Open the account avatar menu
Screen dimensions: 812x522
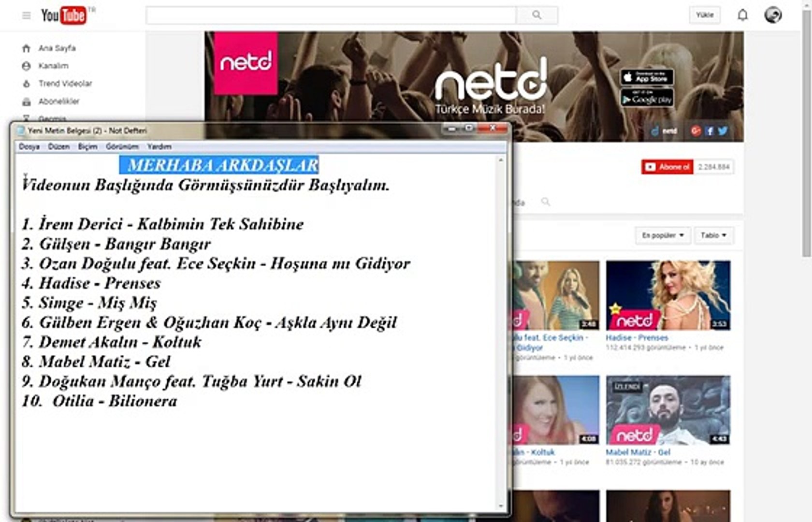[x=773, y=15]
